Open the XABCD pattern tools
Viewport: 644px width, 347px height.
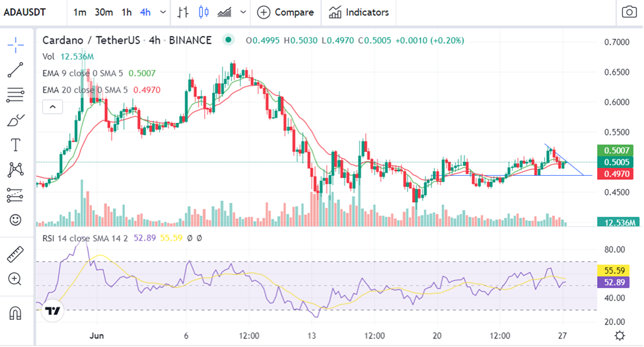(16, 170)
